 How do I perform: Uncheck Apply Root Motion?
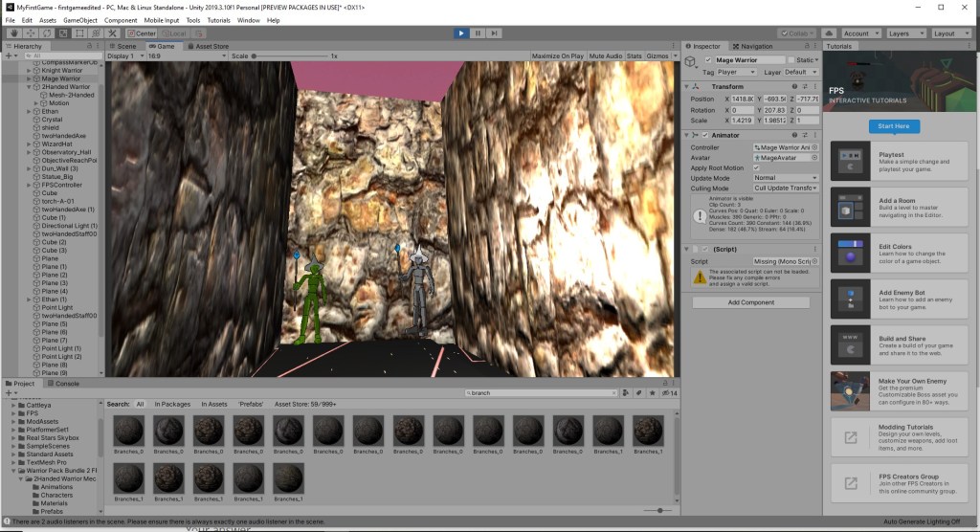[x=756, y=167]
